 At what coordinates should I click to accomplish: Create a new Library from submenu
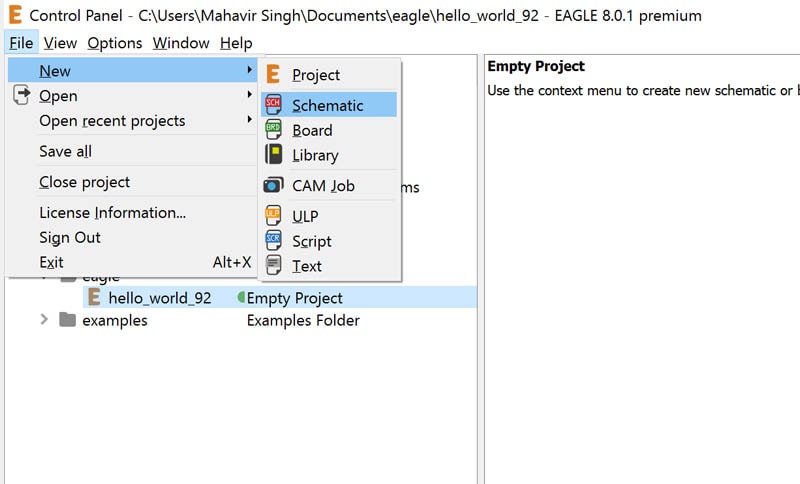329,155
